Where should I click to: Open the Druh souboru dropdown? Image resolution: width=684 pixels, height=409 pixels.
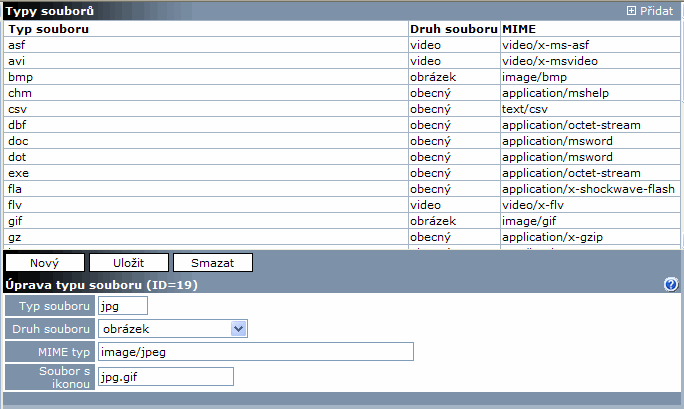coord(172,328)
